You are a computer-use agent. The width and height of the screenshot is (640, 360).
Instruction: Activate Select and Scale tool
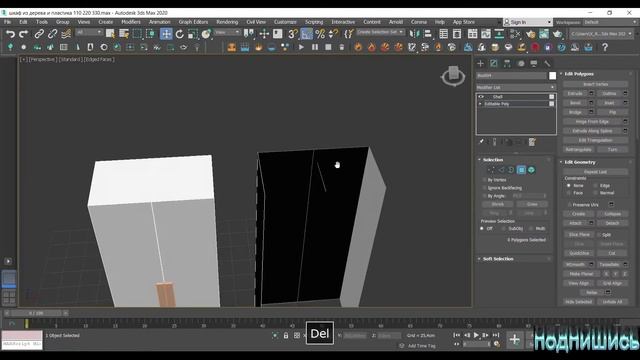click(x=193, y=34)
